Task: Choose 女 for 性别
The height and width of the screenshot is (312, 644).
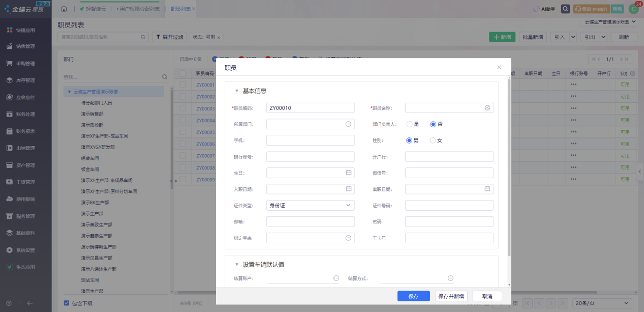Action: 433,140
